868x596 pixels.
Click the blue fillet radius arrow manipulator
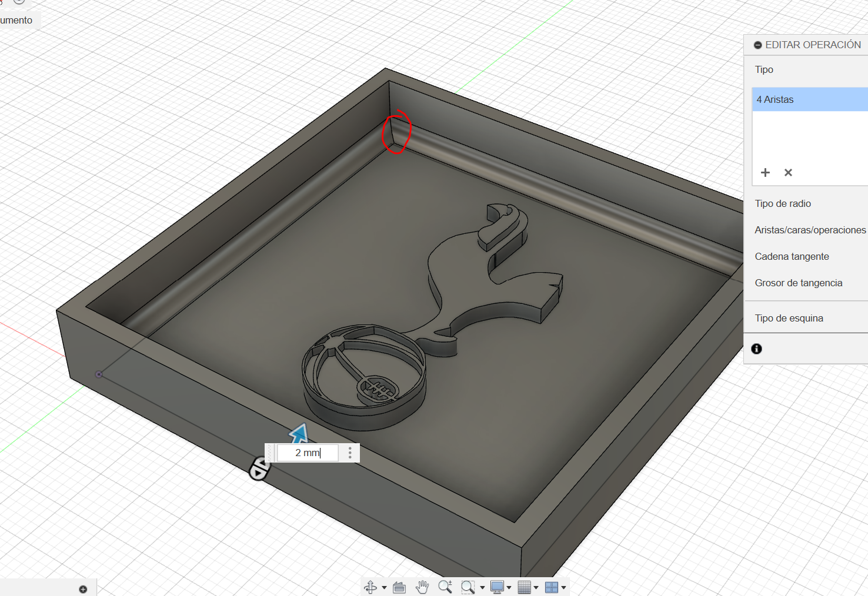coord(299,434)
